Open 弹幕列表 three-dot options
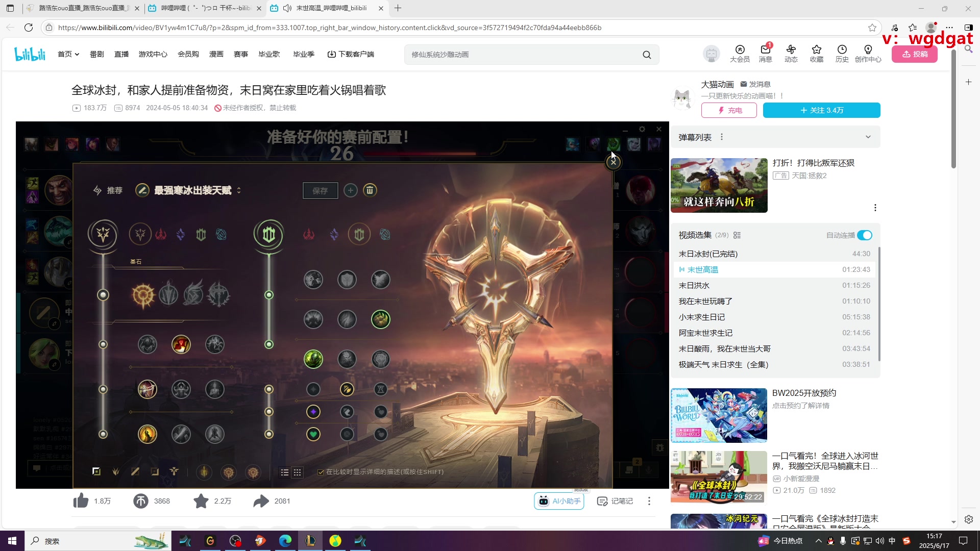The height and width of the screenshot is (551, 980). click(x=721, y=137)
